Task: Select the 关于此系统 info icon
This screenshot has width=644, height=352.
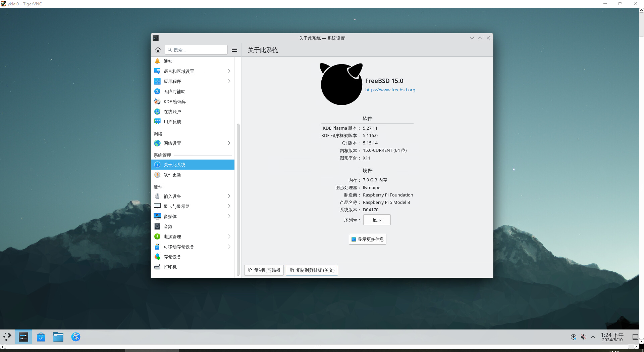Action: (x=157, y=165)
